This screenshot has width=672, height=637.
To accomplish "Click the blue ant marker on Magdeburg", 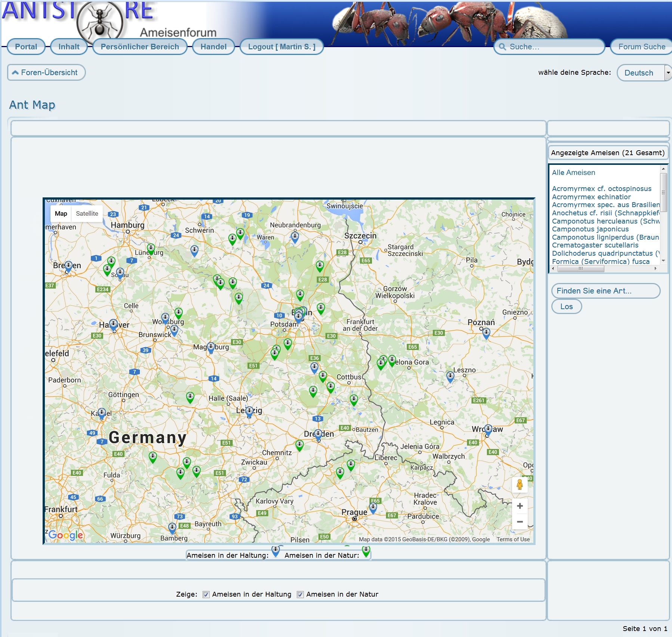I will click(x=211, y=347).
